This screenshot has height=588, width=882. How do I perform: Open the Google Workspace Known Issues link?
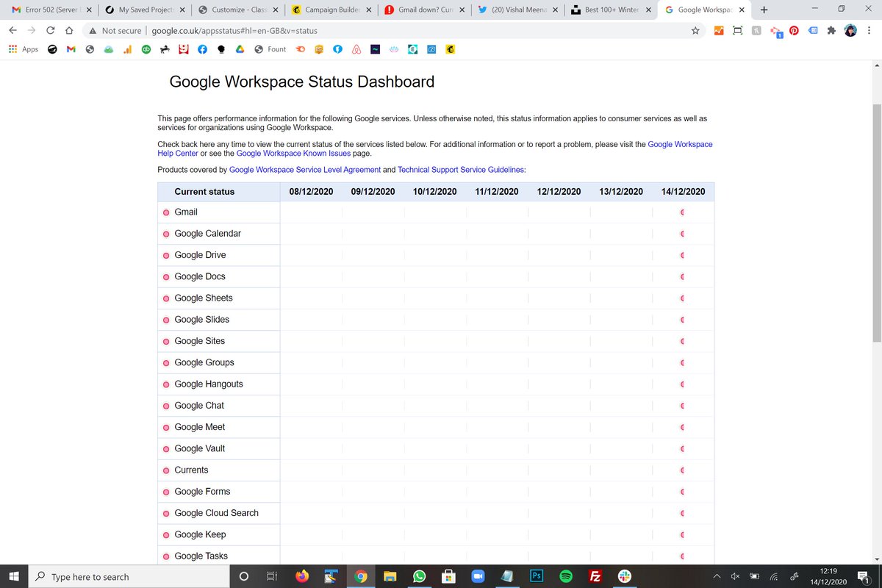point(290,154)
